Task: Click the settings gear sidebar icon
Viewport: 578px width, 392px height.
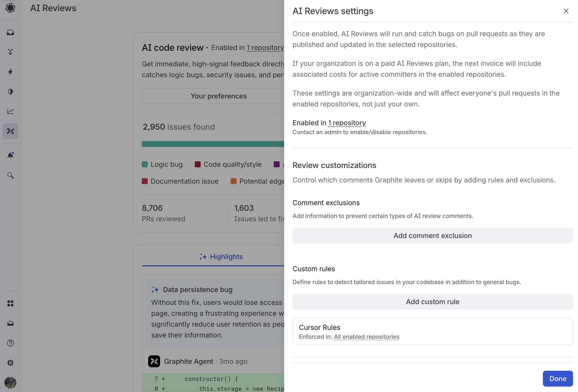Action: 10,363
